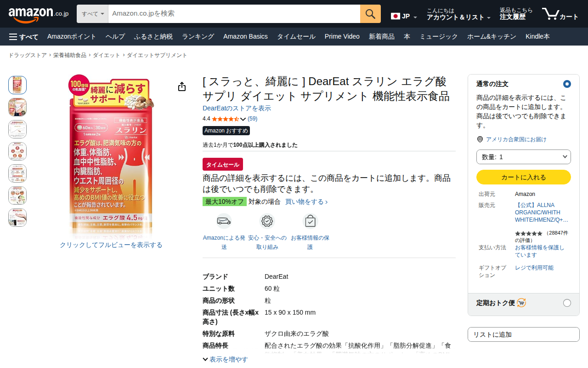Add item with カートに入れる button
This screenshot has height=368, width=588.
524,177
